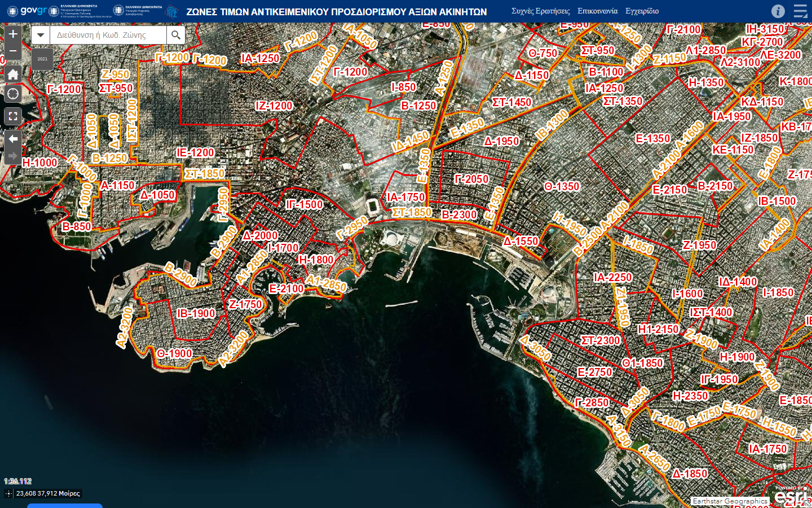
Task: Return to the default home extent
Action: 13,75
